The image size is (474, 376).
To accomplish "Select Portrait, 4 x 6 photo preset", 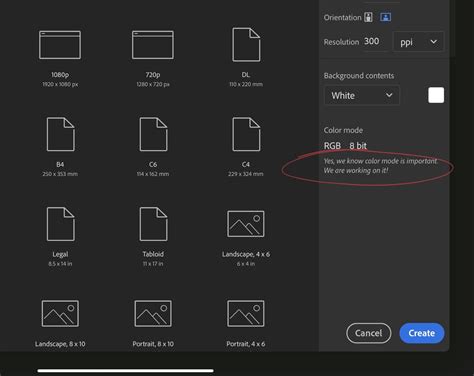I will 246,313.
